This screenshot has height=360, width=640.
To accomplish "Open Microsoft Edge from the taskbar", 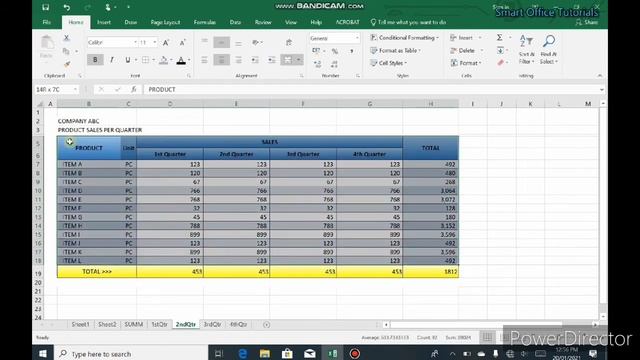I will click(x=242, y=353).
